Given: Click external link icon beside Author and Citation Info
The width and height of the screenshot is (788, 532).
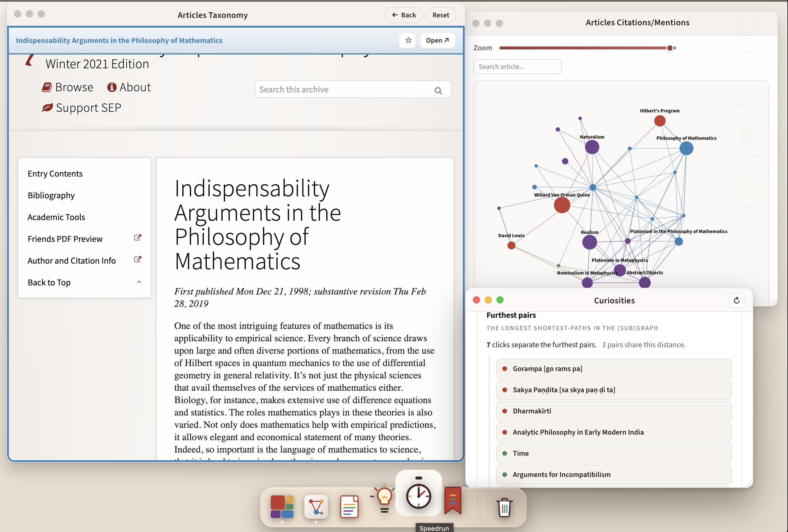Looking at the screenshot, I should click(138, 260).
